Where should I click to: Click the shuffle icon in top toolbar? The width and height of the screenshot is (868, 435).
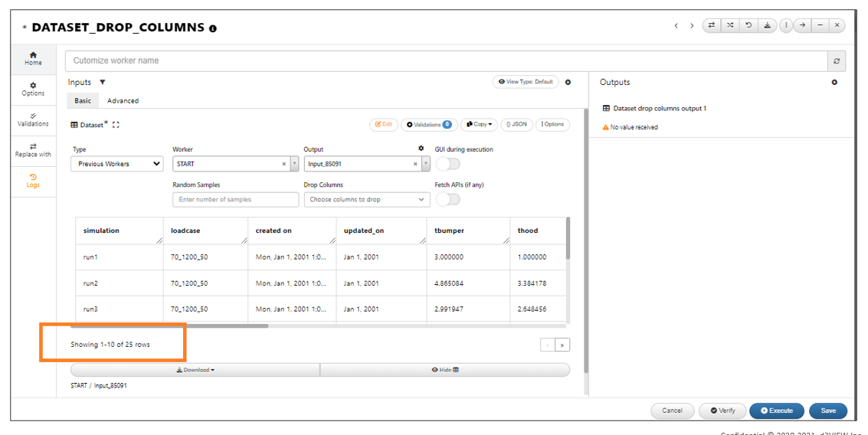730,25
